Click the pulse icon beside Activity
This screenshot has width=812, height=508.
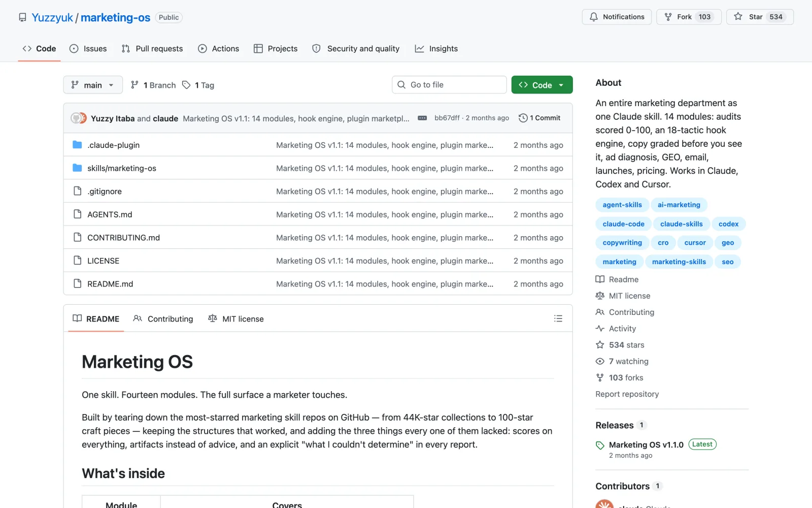(x=600, y=328)
